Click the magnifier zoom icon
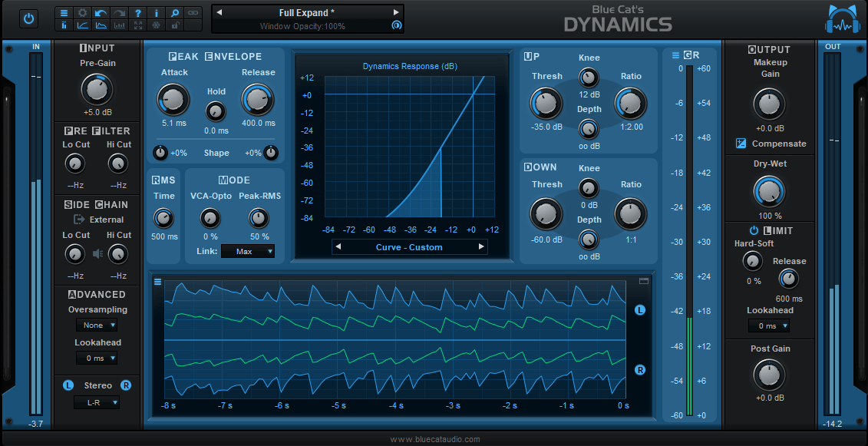868x446 pixels. pyautogui.click(x=173, y=12)
